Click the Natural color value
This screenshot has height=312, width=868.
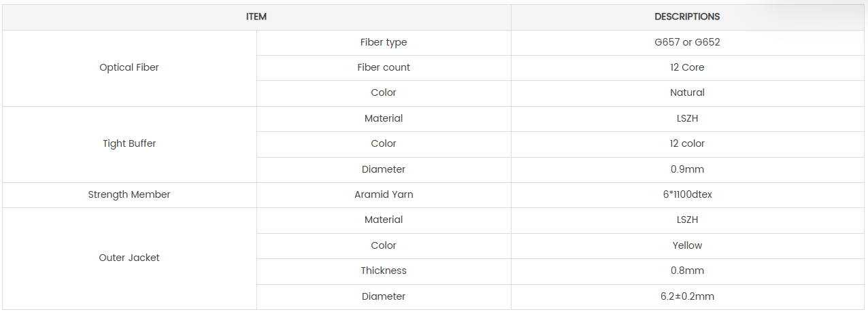tap(687, 92)
